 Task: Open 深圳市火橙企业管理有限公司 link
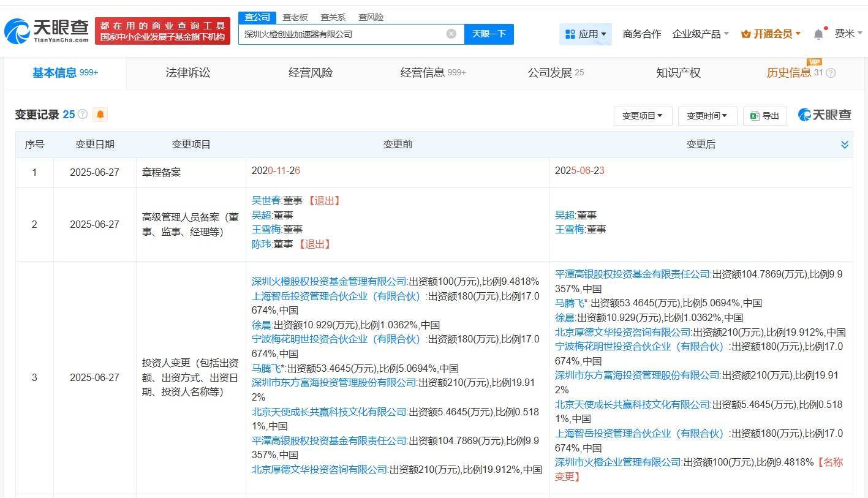coord(618,462)
